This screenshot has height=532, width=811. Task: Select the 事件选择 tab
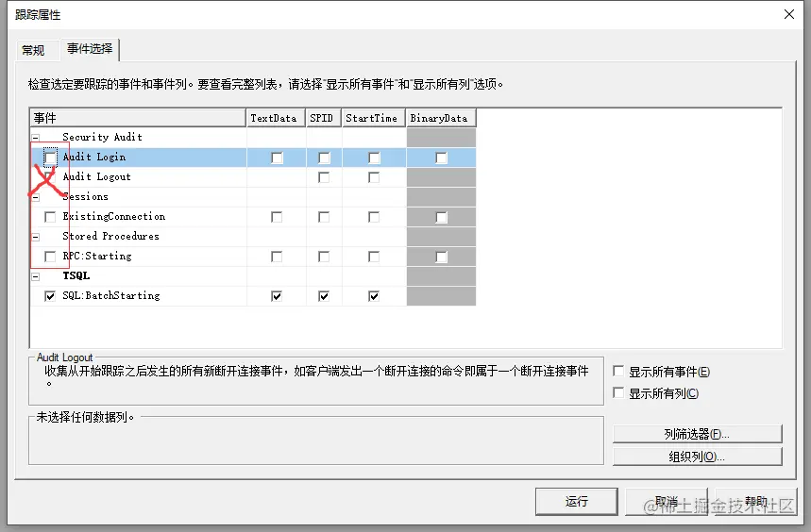(x=90, y=48)
